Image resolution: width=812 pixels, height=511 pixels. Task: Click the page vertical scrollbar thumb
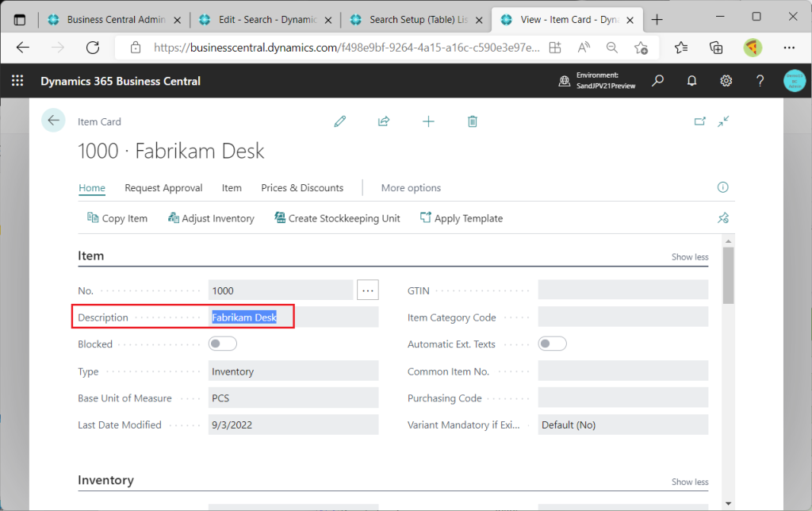[728, 275]
